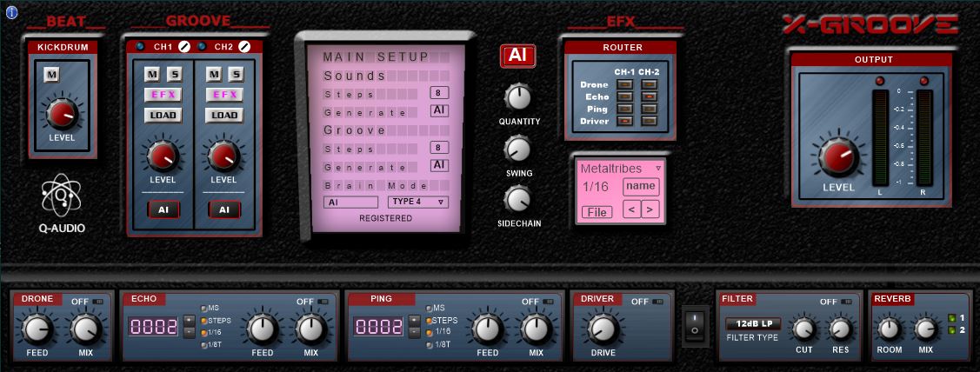Image resolution: width=980 pixels, height=372 pixels.
Task: Toggle the Ping OFF switch
Action: [549, 302]
